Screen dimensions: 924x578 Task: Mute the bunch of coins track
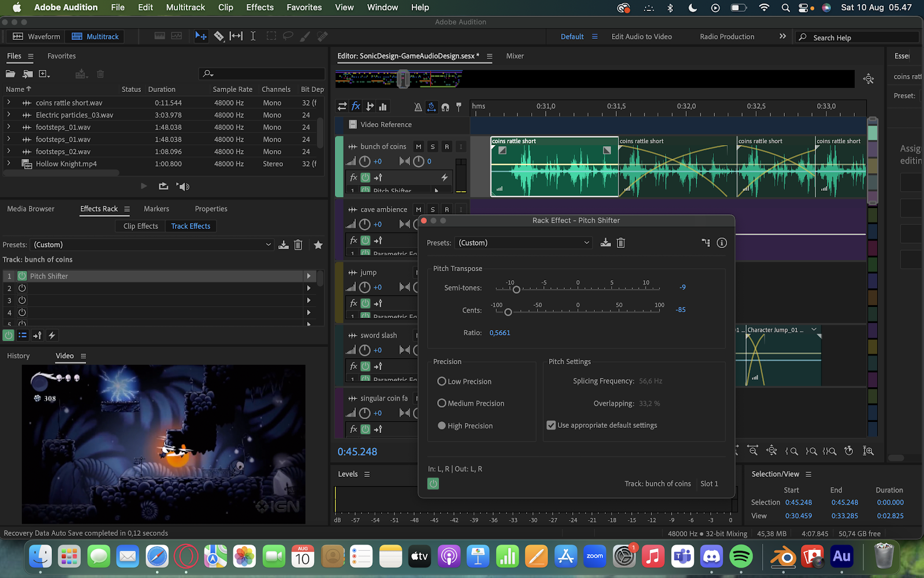pyautogui.click(x=419, y=147)
